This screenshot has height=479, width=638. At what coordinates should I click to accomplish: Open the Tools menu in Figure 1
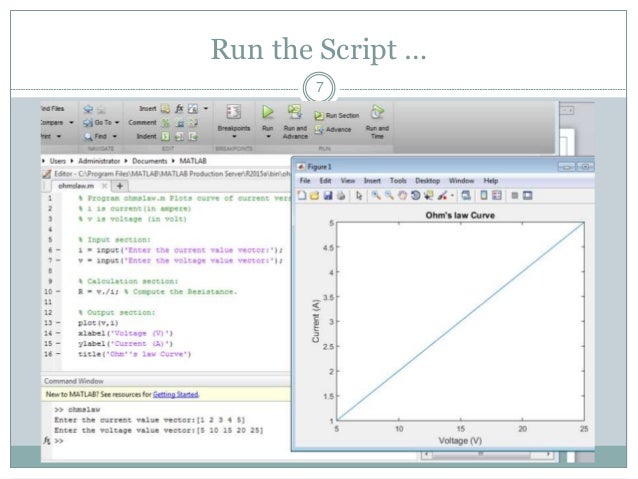(398, 181)
